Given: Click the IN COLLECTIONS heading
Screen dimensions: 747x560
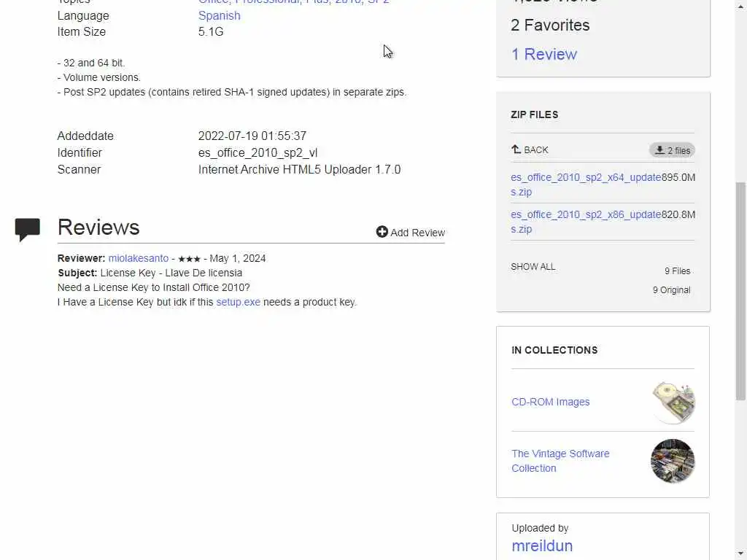Looking at the screenshot, I should click(x=554, y=351).
